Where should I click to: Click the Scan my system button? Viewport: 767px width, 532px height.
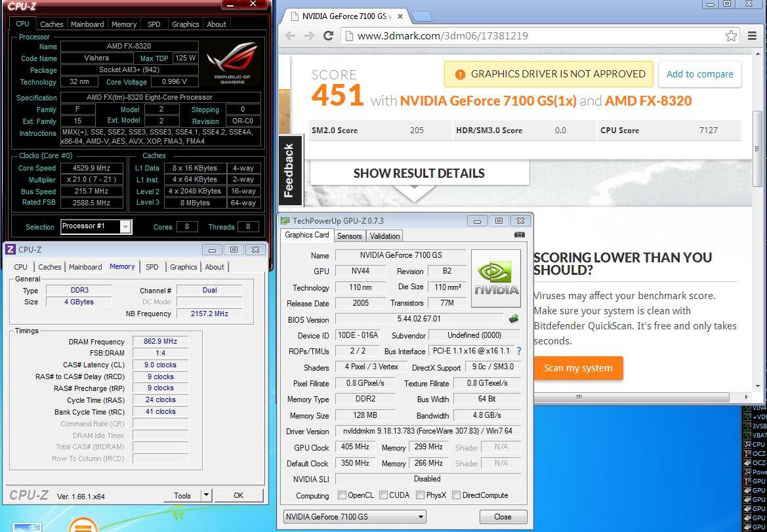pyautogui.click(x=578, y=368)
